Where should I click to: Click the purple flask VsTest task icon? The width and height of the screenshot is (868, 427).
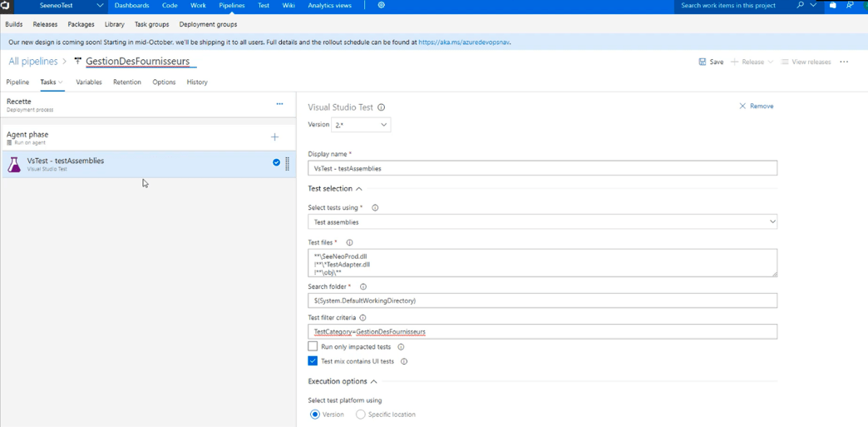[x=14, y=164]
